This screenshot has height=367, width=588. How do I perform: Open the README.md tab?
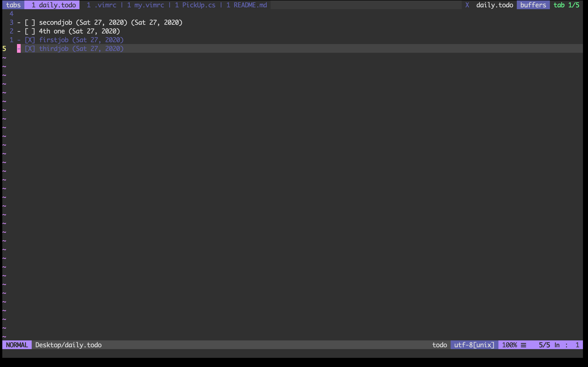(246, 5)
